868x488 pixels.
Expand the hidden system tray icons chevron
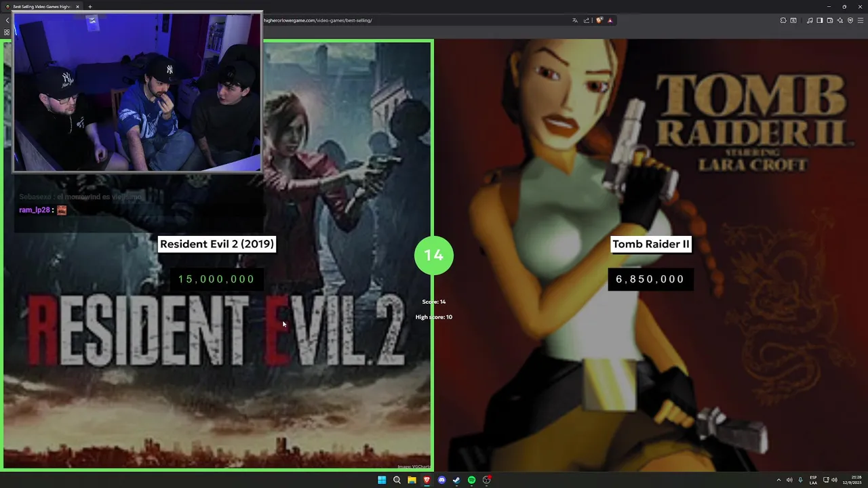(778, 480)
